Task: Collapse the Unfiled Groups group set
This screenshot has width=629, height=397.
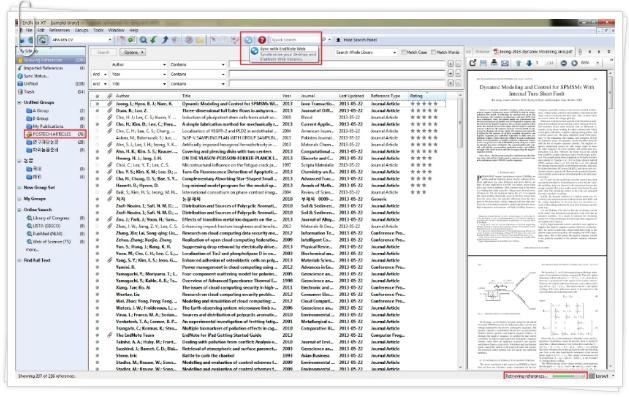Action: [x=19, y=103]
